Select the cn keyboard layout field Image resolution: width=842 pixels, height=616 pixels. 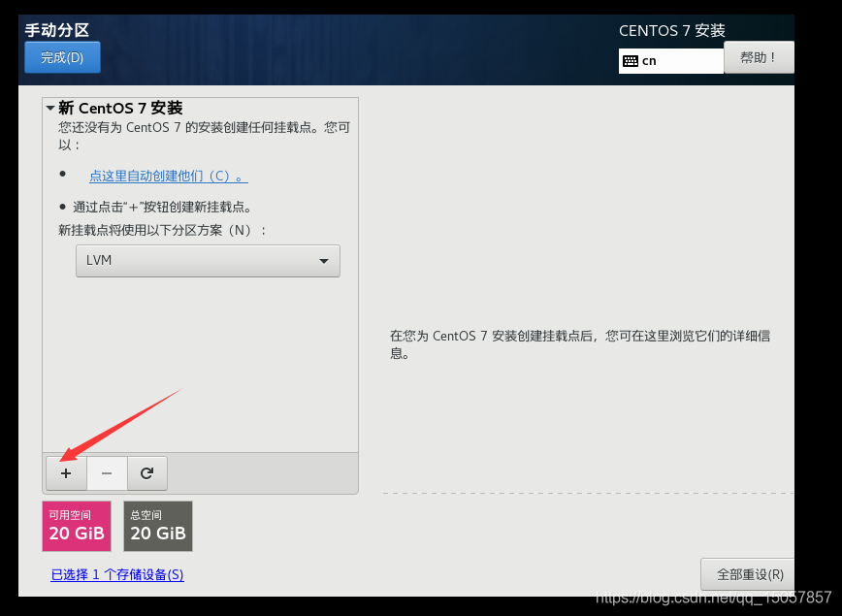tap(671, 61)
